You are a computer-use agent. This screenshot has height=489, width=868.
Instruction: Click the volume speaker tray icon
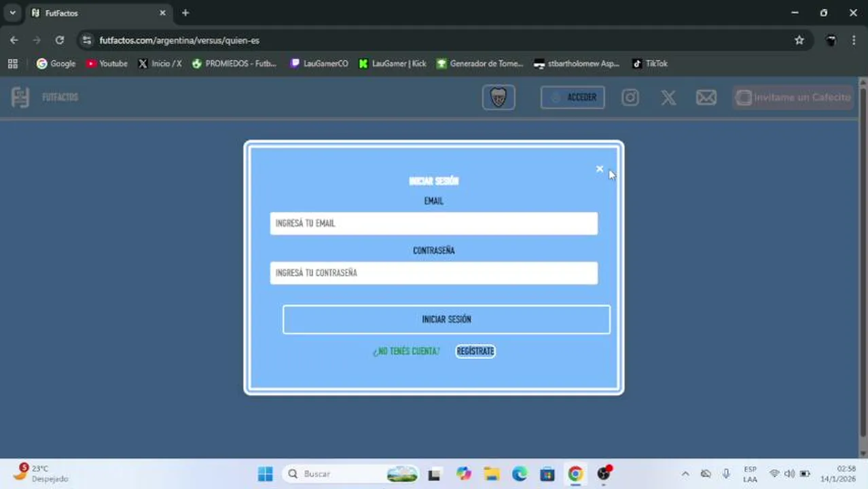[789, 473]
